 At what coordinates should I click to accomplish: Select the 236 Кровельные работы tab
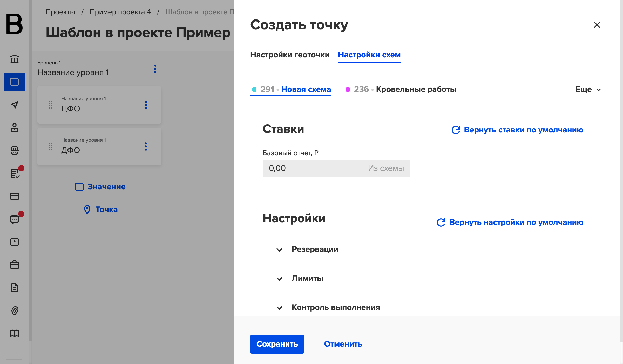[401, 89]
